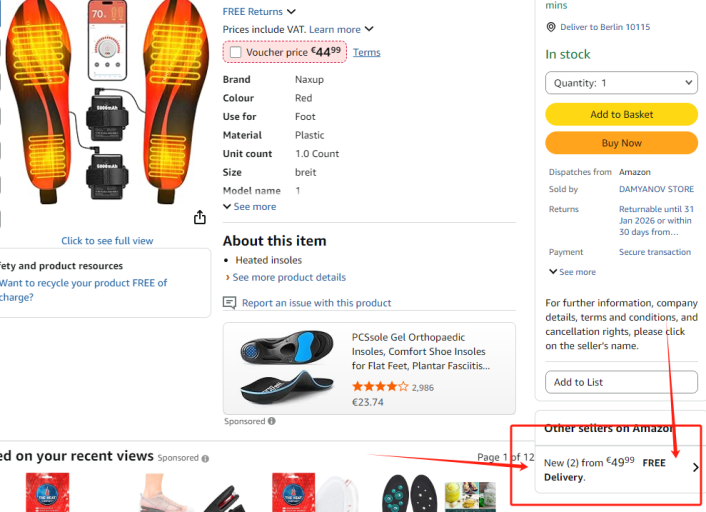Click the info icon beside recent views Sponsored

(x=205, y=459)
